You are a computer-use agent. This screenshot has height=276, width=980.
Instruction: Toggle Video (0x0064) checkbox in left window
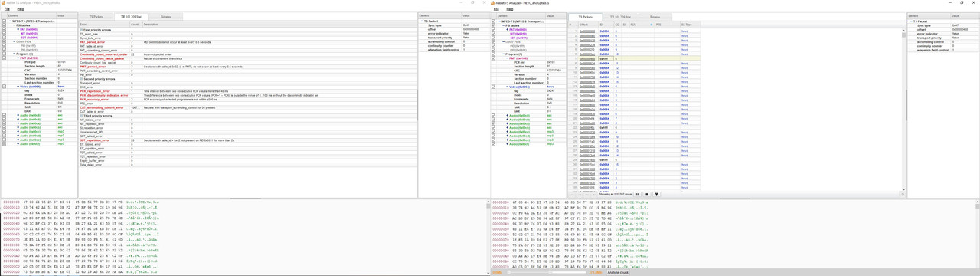tap(4, 87)
